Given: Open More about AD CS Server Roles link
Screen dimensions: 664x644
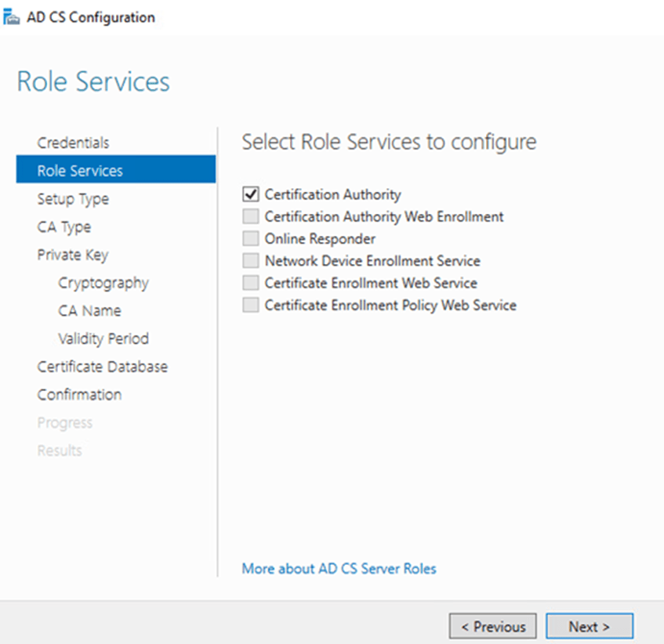Looking at the screenshot, I should click(x=339, y=569).
